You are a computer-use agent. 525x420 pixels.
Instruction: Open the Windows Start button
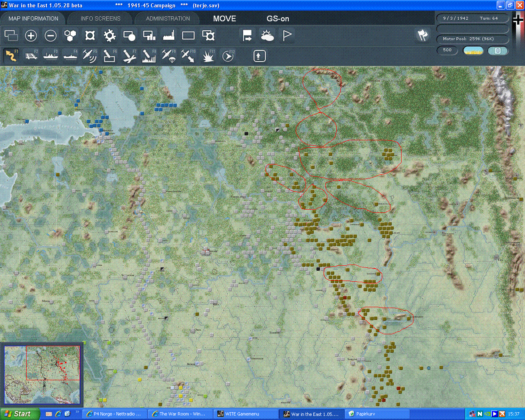(x=20, y=414)
